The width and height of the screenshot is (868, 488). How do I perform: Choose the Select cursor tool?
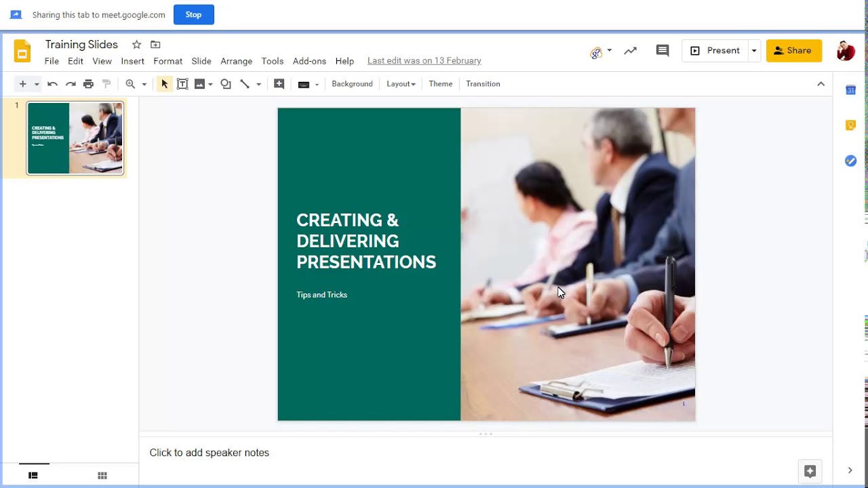(x=164, y=84)
